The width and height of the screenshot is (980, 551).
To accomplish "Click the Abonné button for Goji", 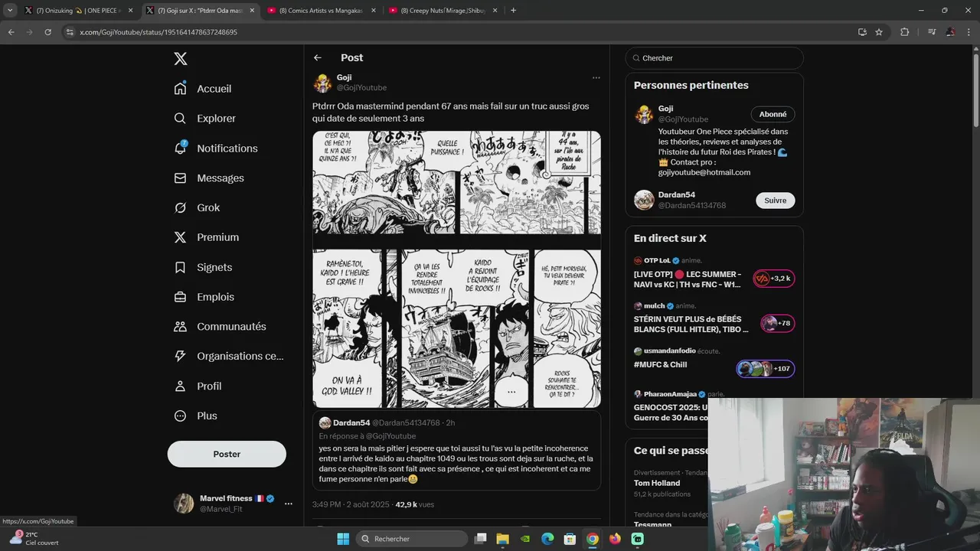I will point(773,114).
